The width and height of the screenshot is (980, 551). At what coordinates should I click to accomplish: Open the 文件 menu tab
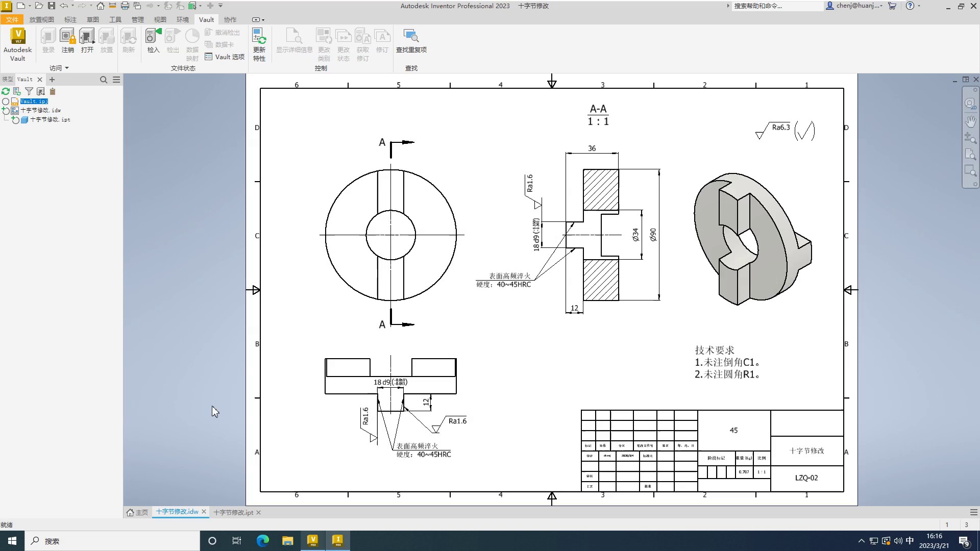click(12, 19)
